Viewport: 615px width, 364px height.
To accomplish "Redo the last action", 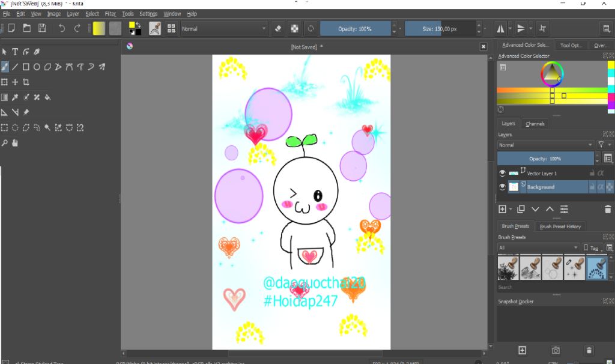I will pos(77,28).
